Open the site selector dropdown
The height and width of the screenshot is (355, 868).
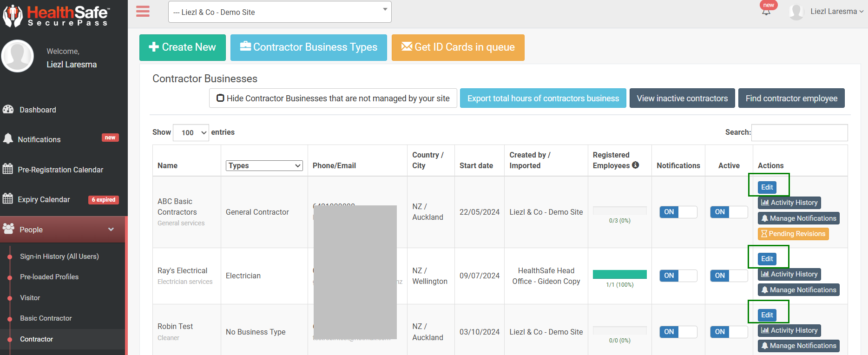click(280, 12)
